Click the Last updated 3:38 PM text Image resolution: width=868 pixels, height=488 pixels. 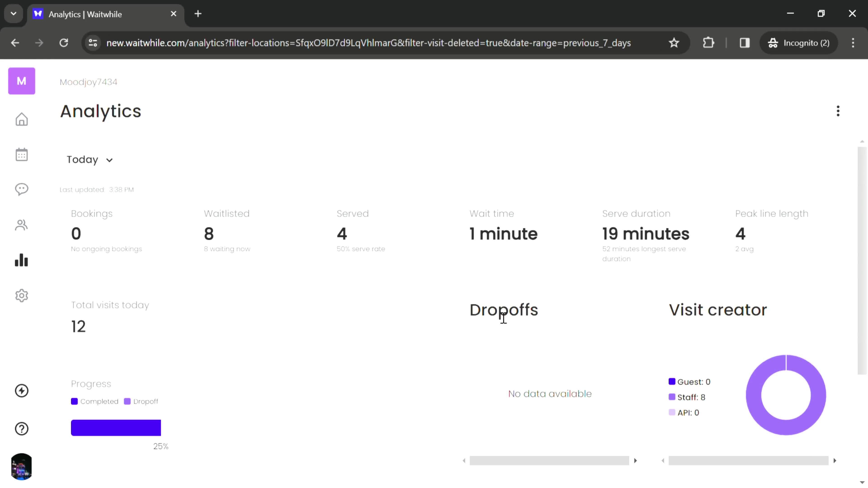pyautogui.click(x=97, y=190)
